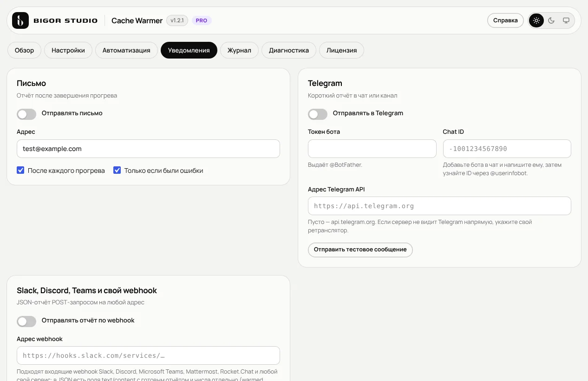The image size is (588, 381).
Task: Turn on «Отправлять отчёт по webhook» switch
Action: (26, 321)
